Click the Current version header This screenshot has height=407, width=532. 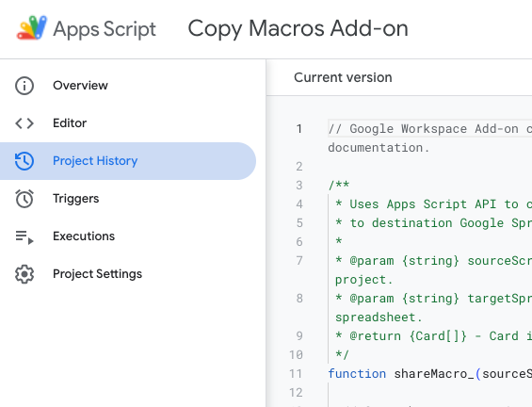(343, 78)
